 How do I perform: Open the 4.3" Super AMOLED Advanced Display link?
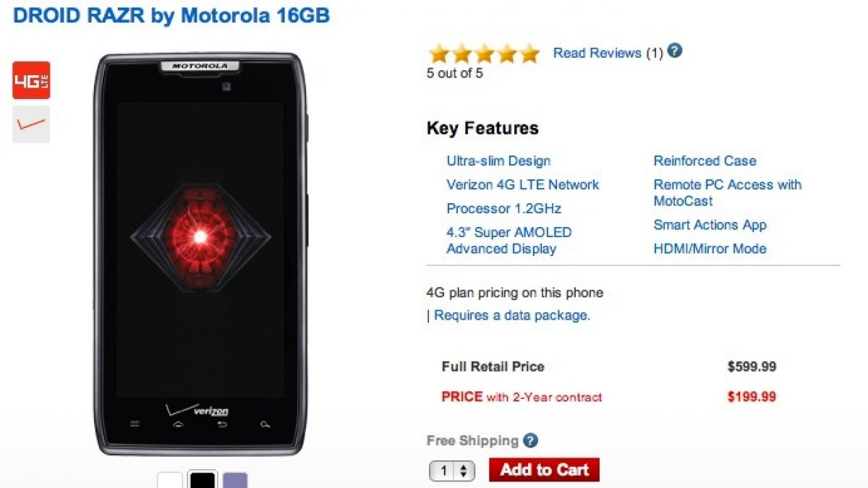[x=509, y=241]
